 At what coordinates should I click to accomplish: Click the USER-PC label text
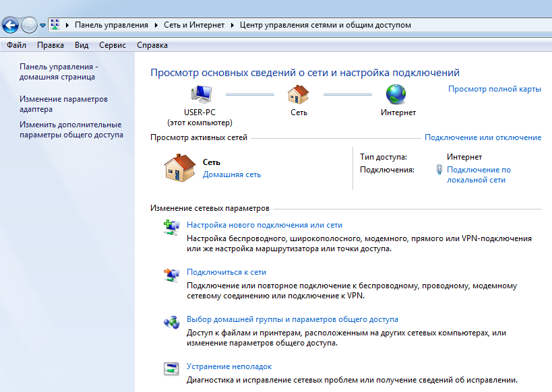[200, 112]
